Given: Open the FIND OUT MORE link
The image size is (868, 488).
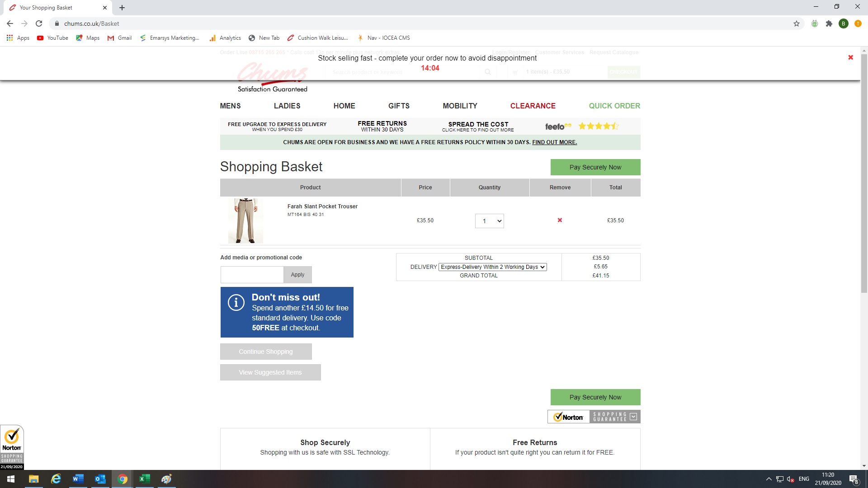Looking at the screenshot, I should pyautogui.click(x=554, y=142).
